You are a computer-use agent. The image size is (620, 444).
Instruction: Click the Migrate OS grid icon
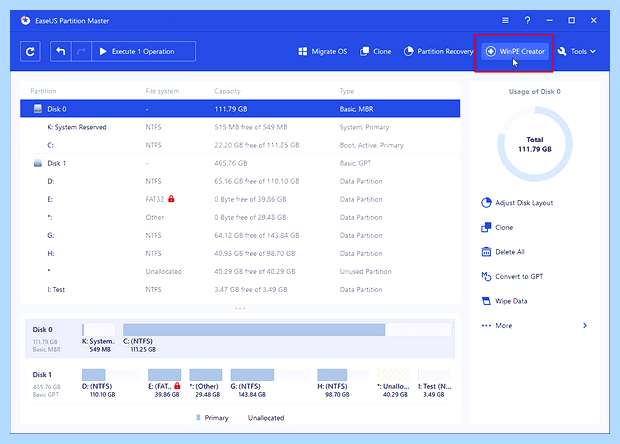coord(302,51)
